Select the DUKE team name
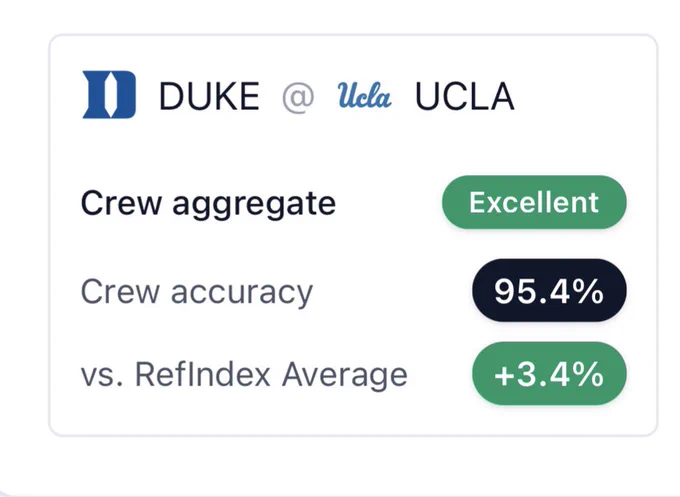The height and width of the screenshot is (497, 680). (x=209, y=96)
